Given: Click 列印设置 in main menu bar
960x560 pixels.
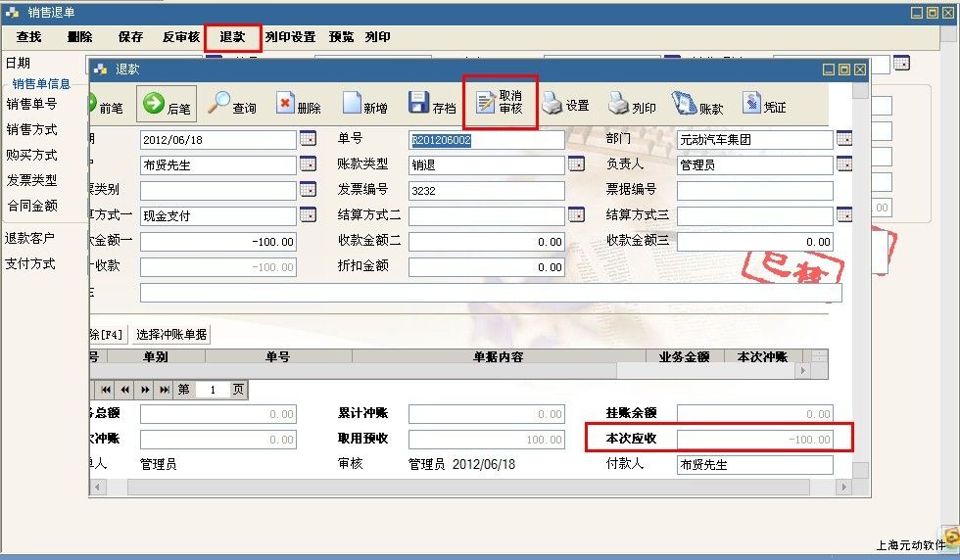Looking at the screenshot, I should 290,37.
